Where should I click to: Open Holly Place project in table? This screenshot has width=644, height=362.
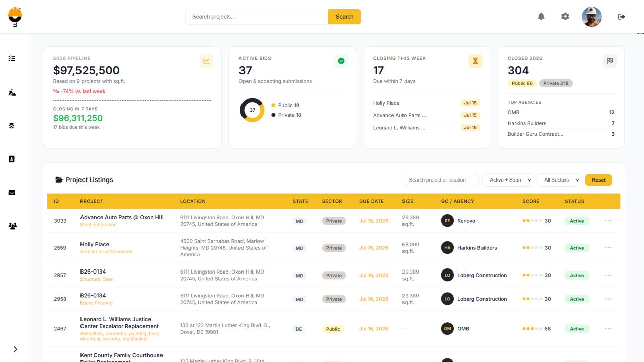(95, 244)
